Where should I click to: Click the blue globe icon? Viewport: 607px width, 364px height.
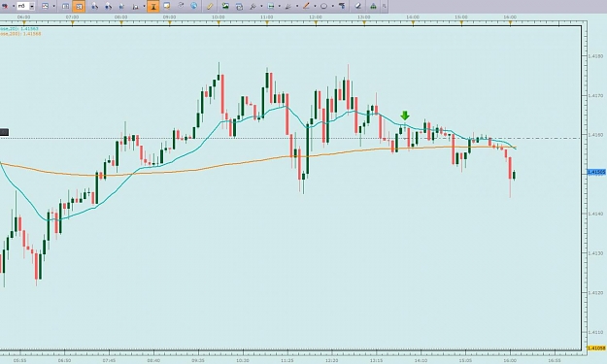[194, 6]
